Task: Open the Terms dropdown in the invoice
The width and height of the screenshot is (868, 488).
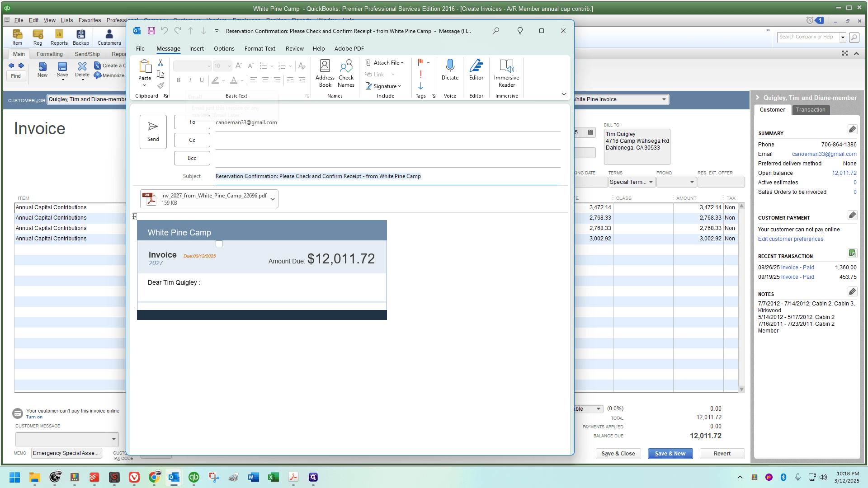Action: [651, 182]
